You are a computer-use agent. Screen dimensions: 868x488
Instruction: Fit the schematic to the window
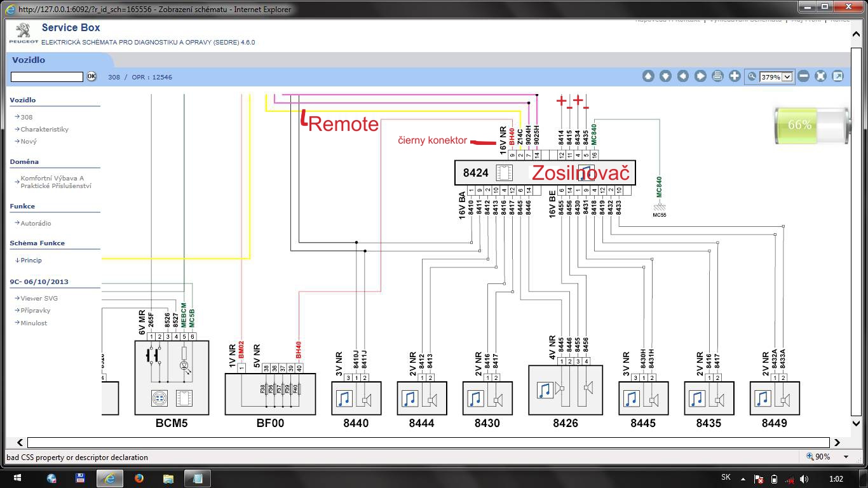tap(820, 76)
